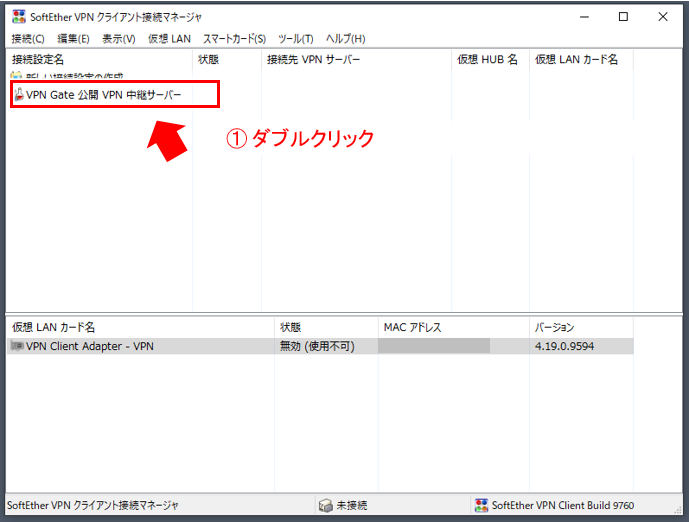The image size is (689, 522).
Task: Click the SoftEther VPN title bar app icon
Action: [19, 17]
